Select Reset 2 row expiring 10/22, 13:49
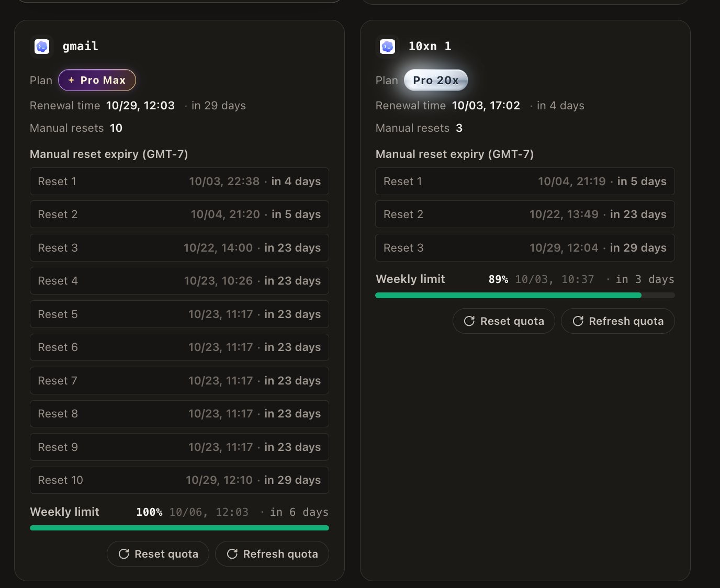The width and height of the screenshot is (720, 588). click(525, 214)
